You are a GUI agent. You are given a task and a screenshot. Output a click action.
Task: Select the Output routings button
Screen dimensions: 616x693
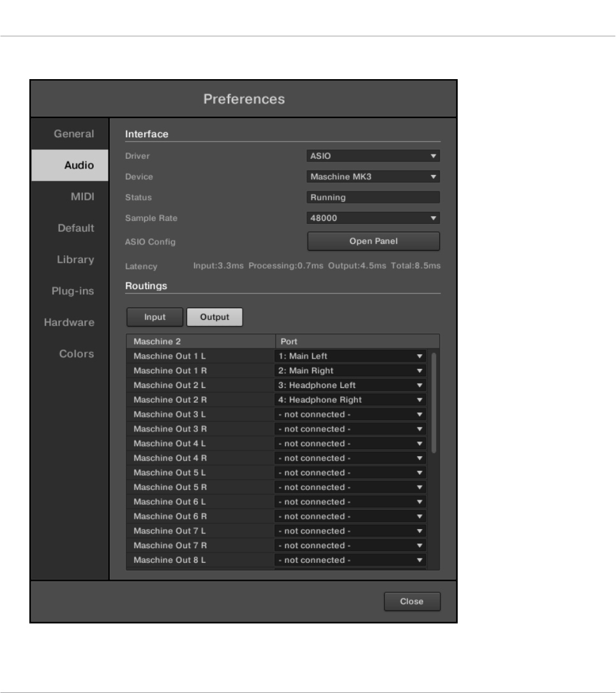[x=214, y=317]
